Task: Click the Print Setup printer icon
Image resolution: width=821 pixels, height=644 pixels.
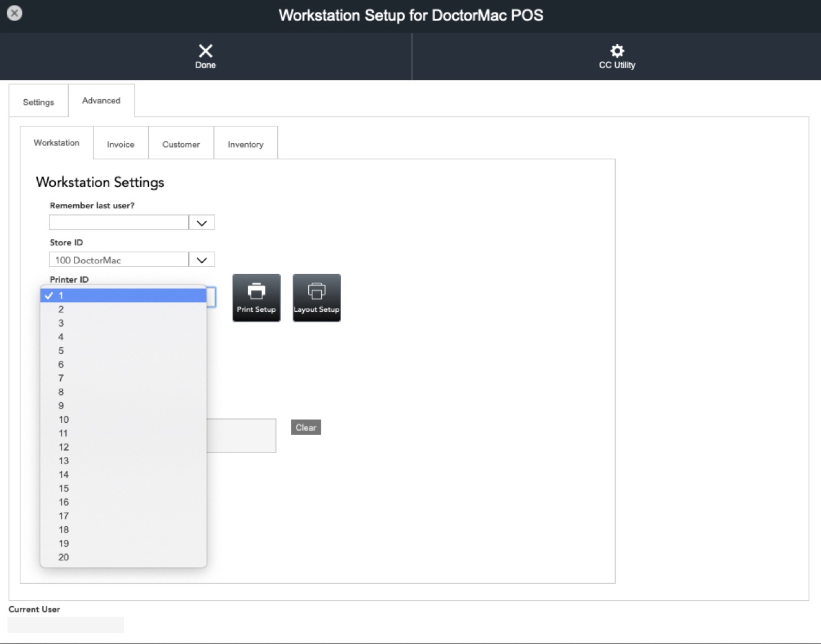Action: (256, 291)
